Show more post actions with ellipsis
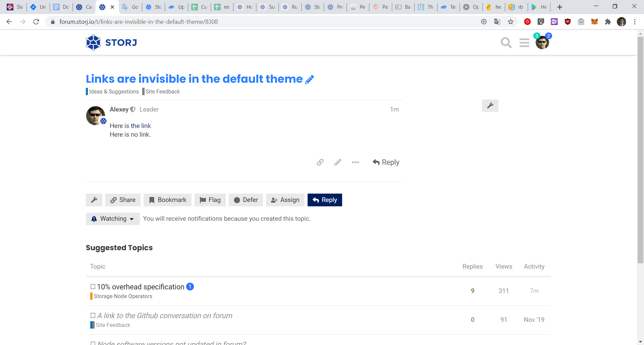 356,162
